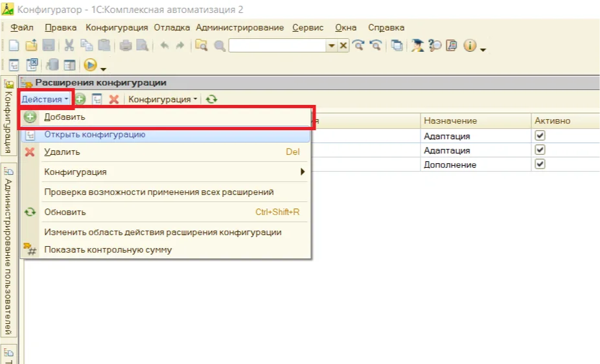Click the search text field in the toolbar
This screenshot has height=364, width=600.
277,45
